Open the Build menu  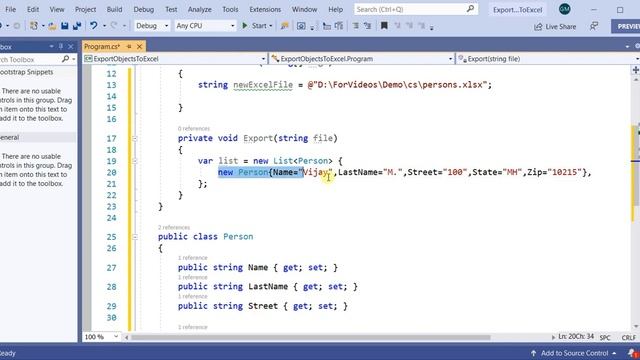[x=114, y=9]
